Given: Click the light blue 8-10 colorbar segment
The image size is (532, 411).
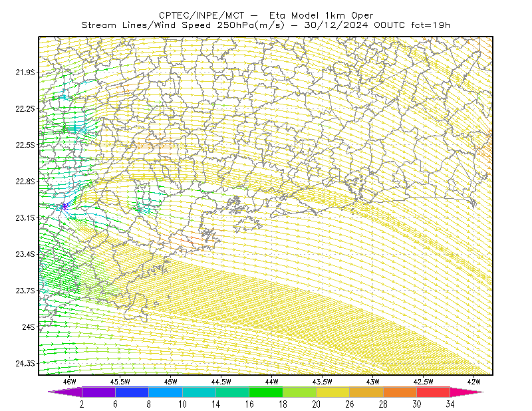Looking at the screenshot, I should pyautogui.click(x=165, y=392).
